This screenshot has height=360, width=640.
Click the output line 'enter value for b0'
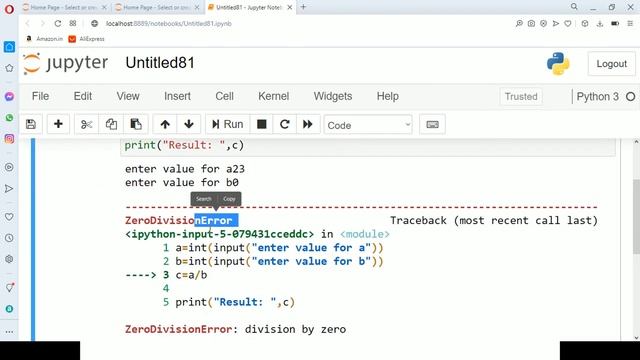click(182, 182)
